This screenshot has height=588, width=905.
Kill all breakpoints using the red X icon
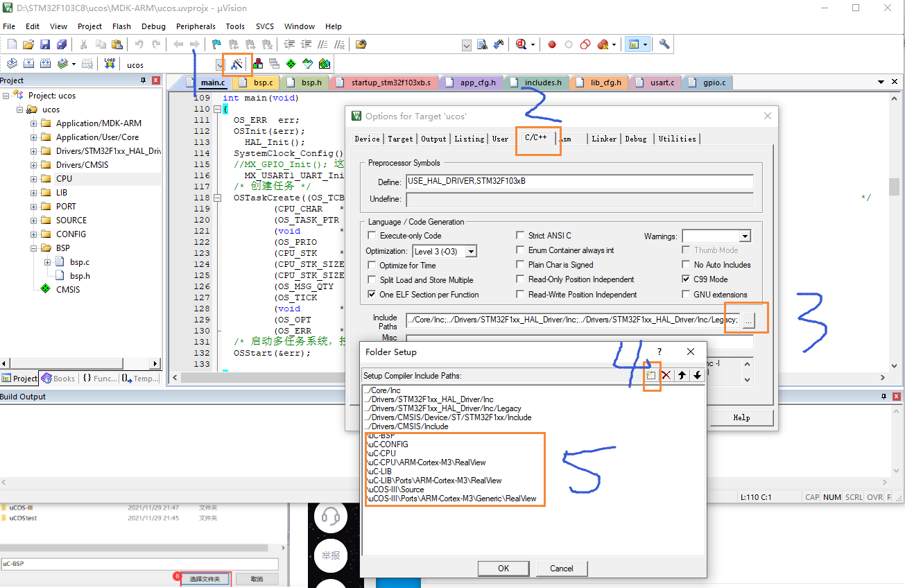(x=602, y=44)
